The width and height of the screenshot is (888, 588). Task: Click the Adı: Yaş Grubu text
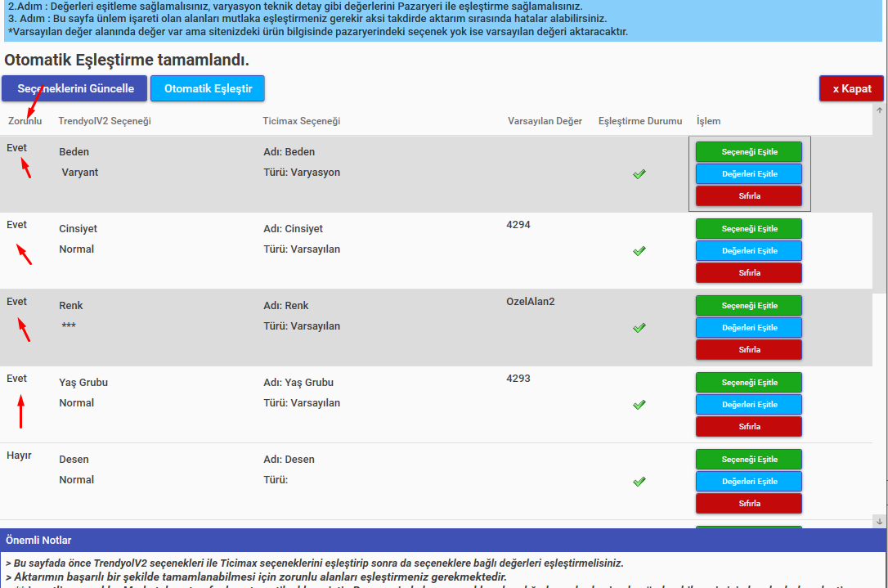point(298,383)
